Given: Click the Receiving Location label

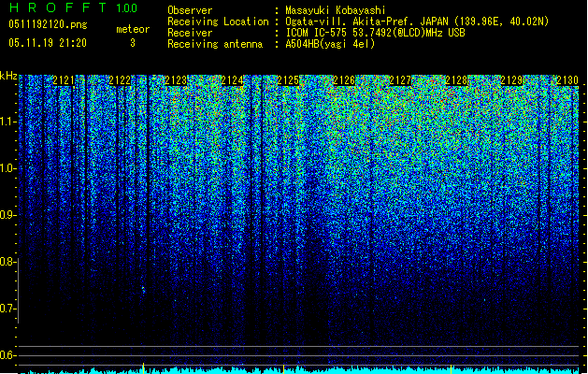Looking at the screenshot, I should [218, 22].
